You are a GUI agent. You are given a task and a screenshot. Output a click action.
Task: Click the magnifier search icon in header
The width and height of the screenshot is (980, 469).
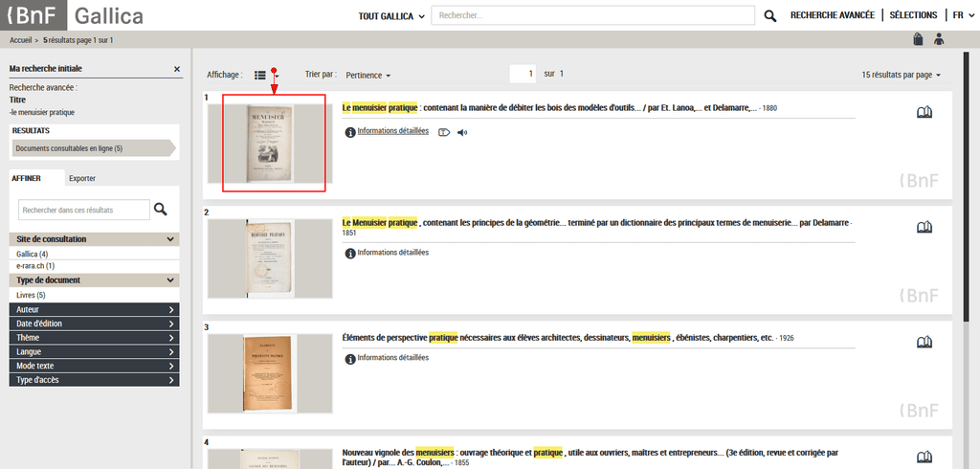(770, 16)
